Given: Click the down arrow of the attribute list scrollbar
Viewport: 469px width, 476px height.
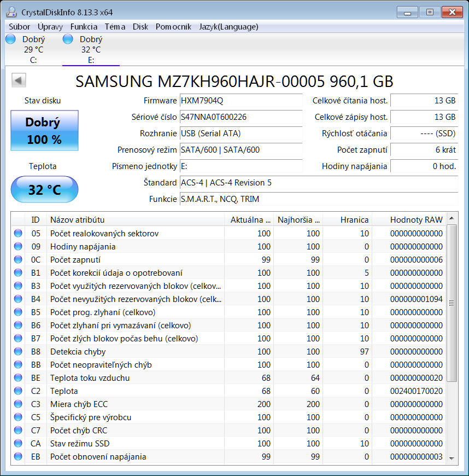Looking at the screenshot, I should (x=452, y=458).
